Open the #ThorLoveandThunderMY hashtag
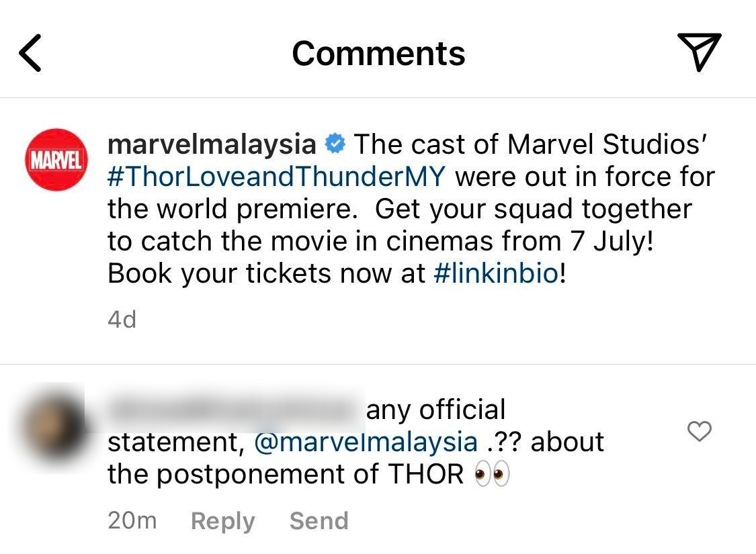Viewport: 756px width, 554px height. (276, 177)
